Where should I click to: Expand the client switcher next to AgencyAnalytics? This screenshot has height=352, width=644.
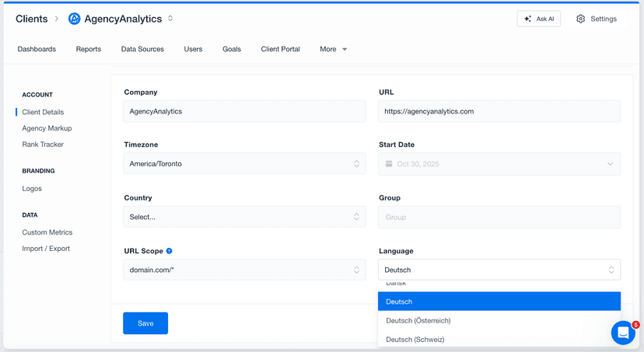click(x=170, y=19)
